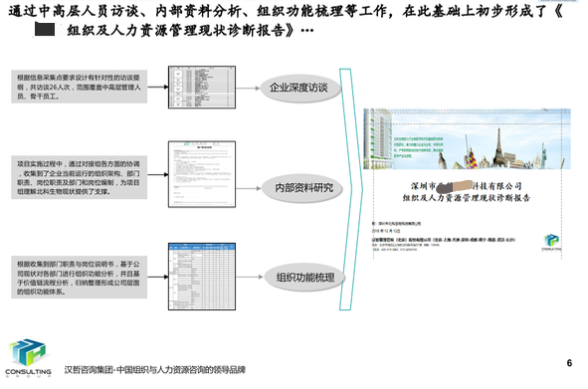
Task: Click the skyline banner photo on cover
Action: pyautogui.click(x=468, y=139)
